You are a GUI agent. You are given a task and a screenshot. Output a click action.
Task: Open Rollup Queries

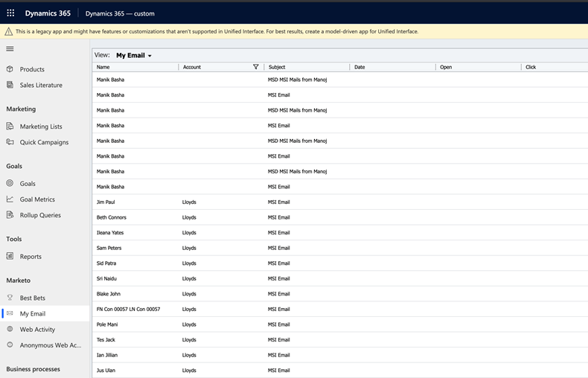(x=40, y=215)
